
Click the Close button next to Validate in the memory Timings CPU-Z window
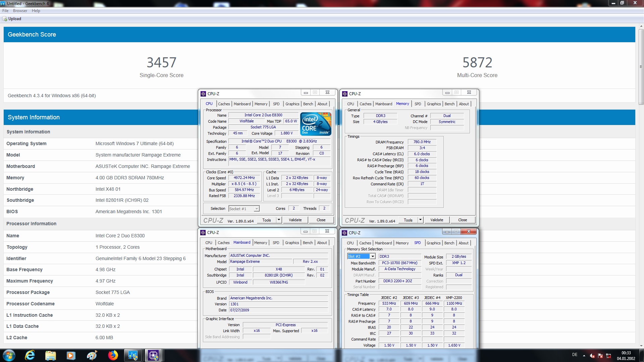463,220
